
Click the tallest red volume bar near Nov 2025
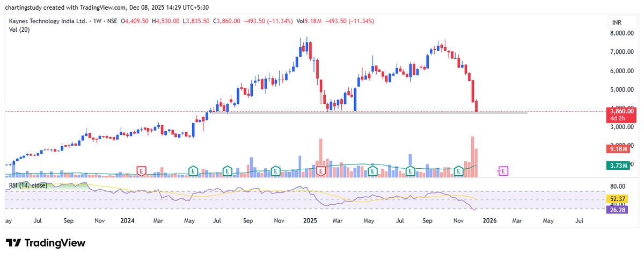pos(473,157)
